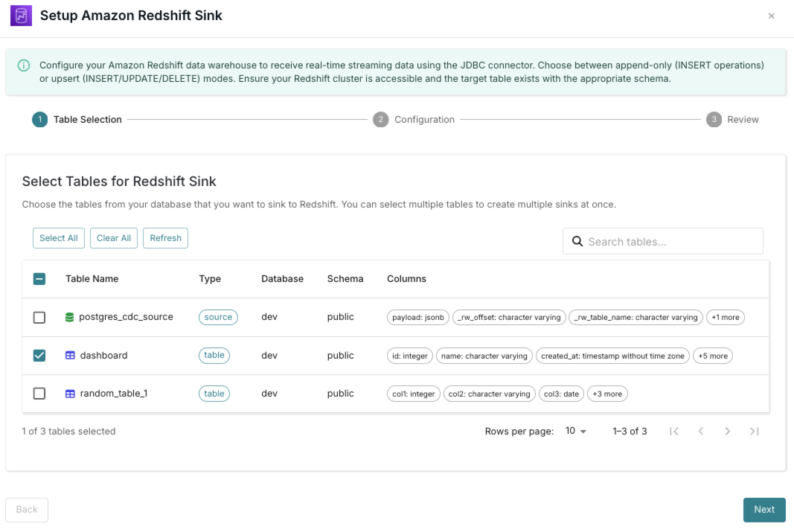Open the Rows per page dropdown

tap(576, 431)
